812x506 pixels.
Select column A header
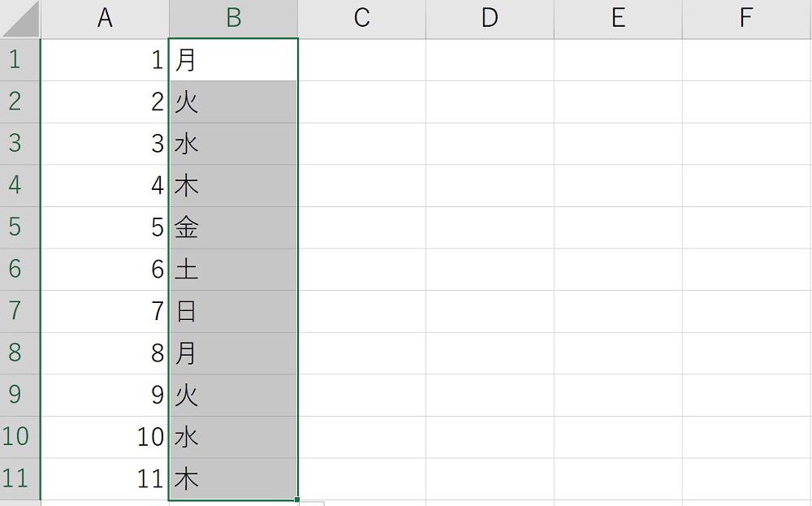tap(105, 19)
